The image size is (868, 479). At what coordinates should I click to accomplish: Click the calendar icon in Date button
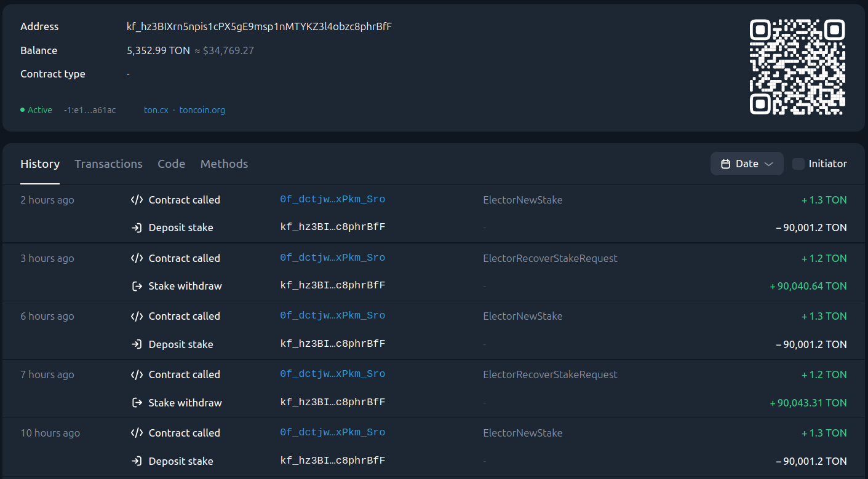click(725, 164)
